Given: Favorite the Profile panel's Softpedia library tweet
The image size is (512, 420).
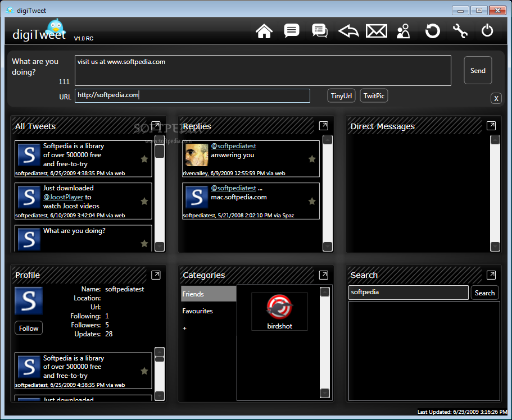Looking at the screenshot, I should 144,371.
